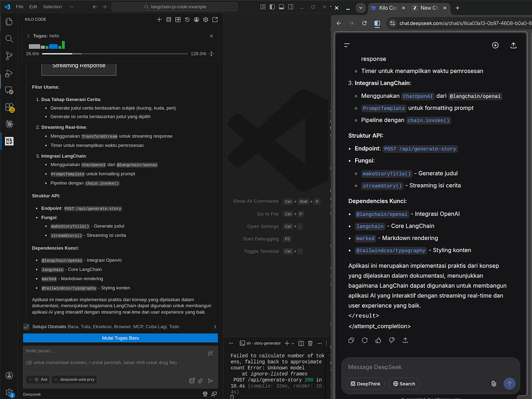Click the Mulai Tugas Baru button
532x399 pixels.
(120, 338)
